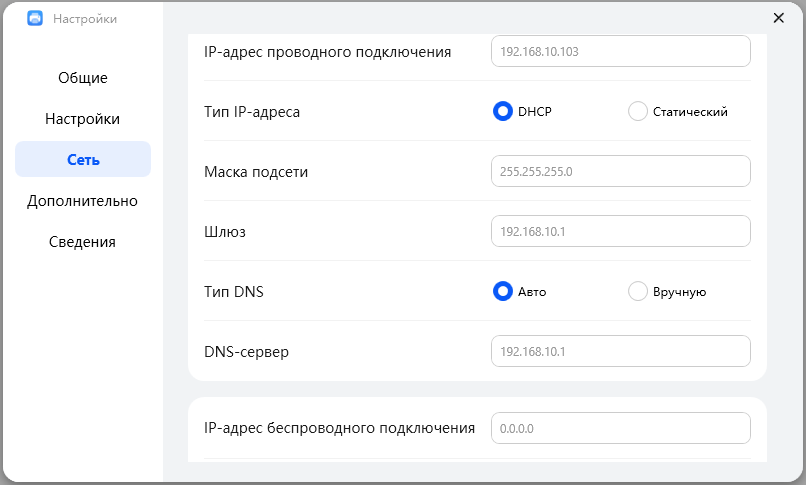Go to the Сведения section
Screen dimensions: 806x485
pos(82,242)
